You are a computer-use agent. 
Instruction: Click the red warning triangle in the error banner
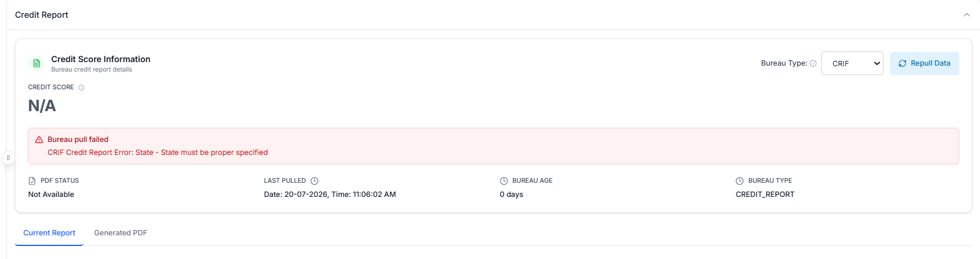point(39,140)
